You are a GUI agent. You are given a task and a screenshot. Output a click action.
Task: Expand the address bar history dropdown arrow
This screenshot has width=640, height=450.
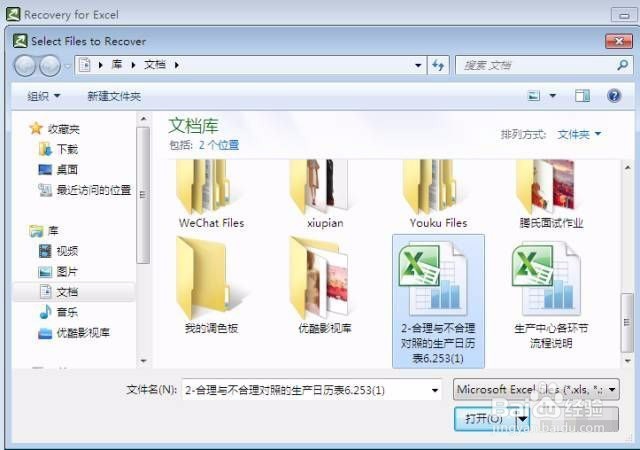418,65
